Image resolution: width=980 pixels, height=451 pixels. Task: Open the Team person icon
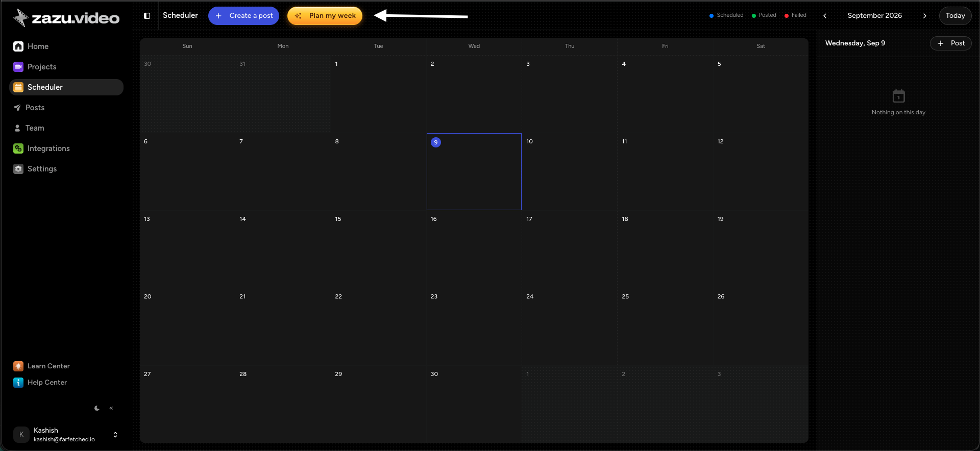point(17,128)
